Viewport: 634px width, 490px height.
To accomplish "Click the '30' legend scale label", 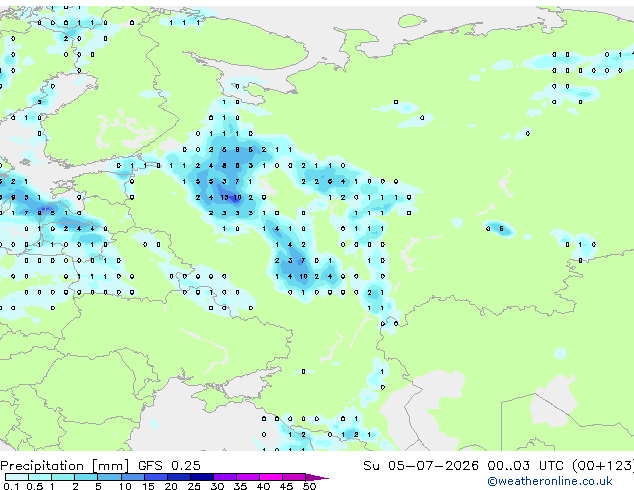I will point(217,486).
